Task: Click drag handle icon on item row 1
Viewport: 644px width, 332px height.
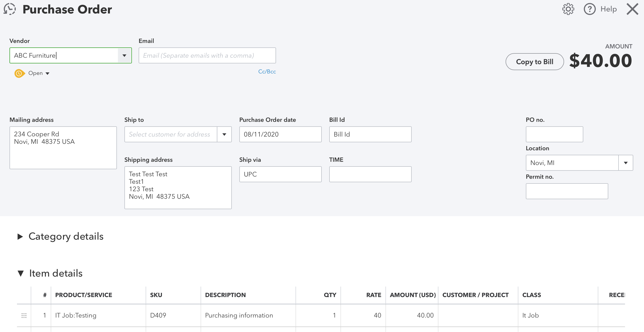Action: (24, 316)
